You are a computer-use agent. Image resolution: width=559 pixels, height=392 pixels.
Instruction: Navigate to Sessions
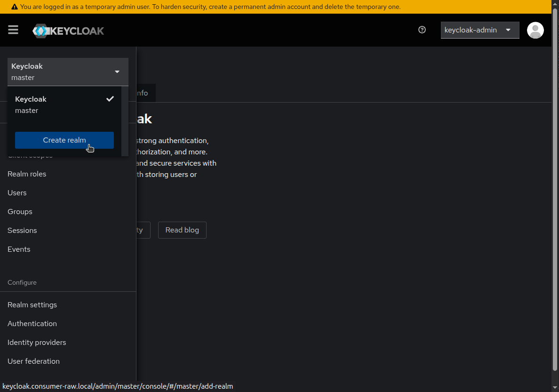pyautogui.click(x=22, y=231)
